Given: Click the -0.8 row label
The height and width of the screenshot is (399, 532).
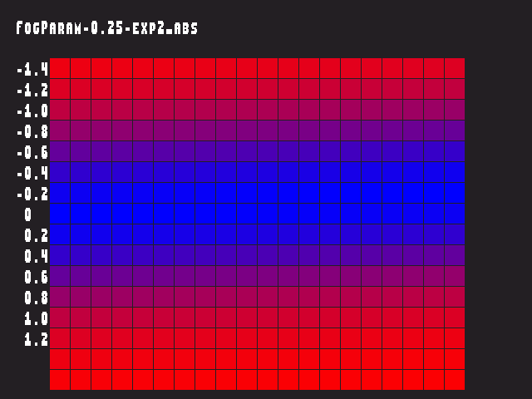Looking at the screenshot, I should click(32, 131).
